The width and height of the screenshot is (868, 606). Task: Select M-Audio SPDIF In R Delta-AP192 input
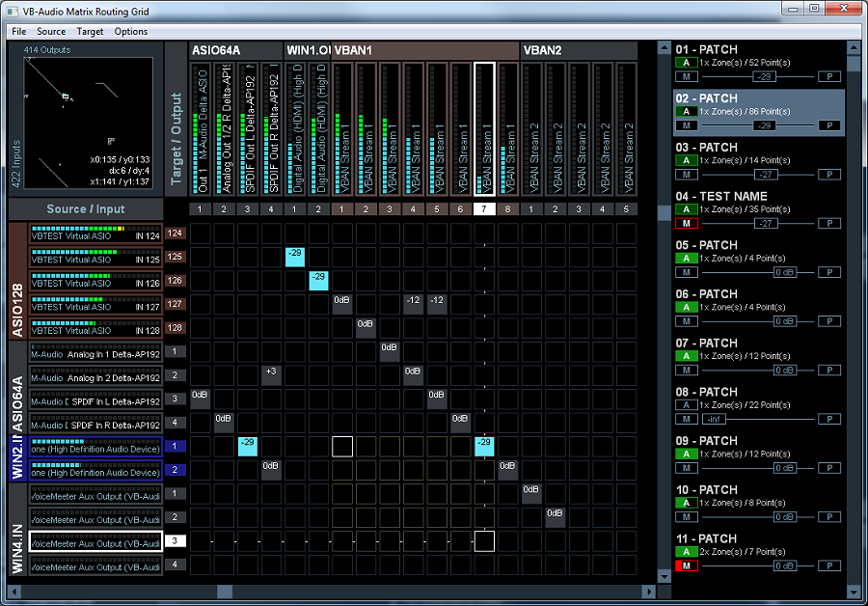point(95,423)
